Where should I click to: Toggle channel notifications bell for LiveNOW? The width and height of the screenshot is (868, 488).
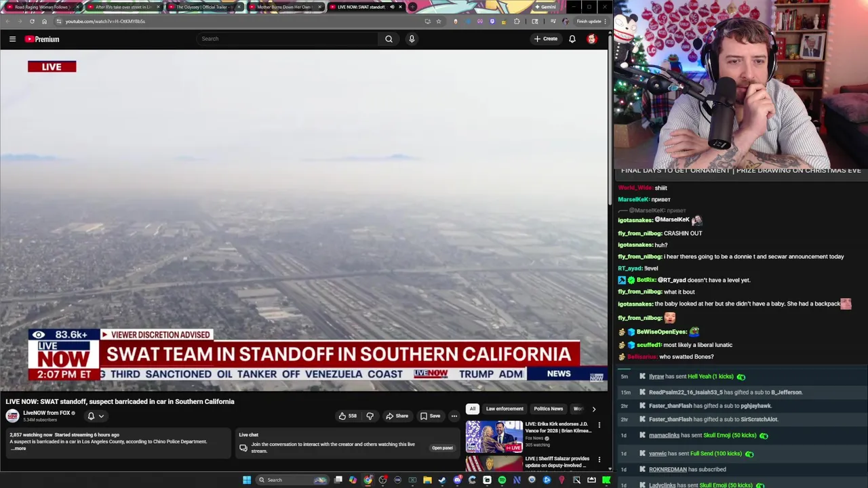click(x=95, y=416)
